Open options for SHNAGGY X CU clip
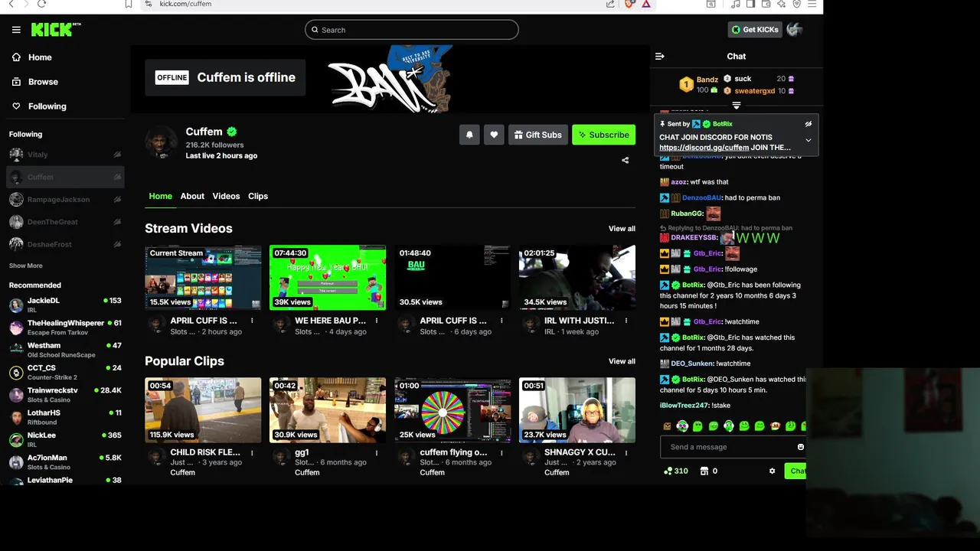This screenshot has width=980, height=551. pos(626,452)
